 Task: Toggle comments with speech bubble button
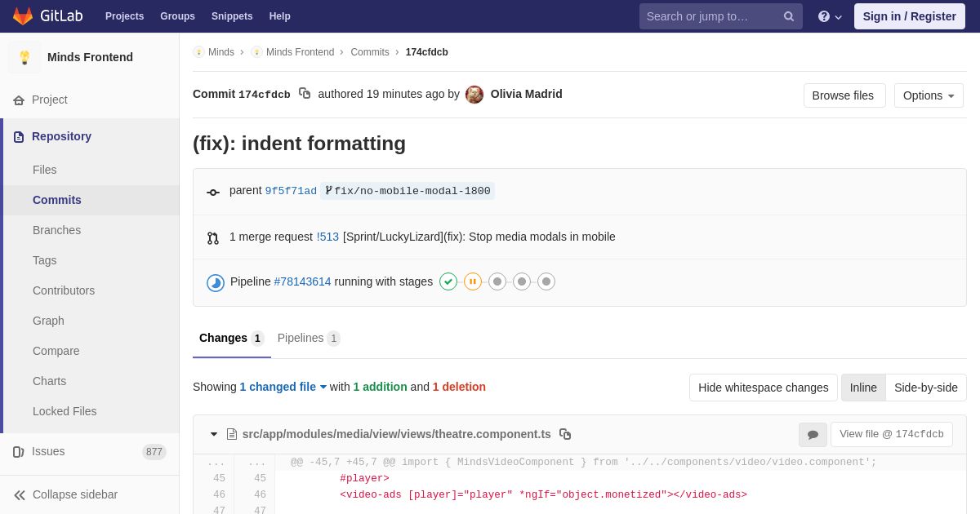813,435
